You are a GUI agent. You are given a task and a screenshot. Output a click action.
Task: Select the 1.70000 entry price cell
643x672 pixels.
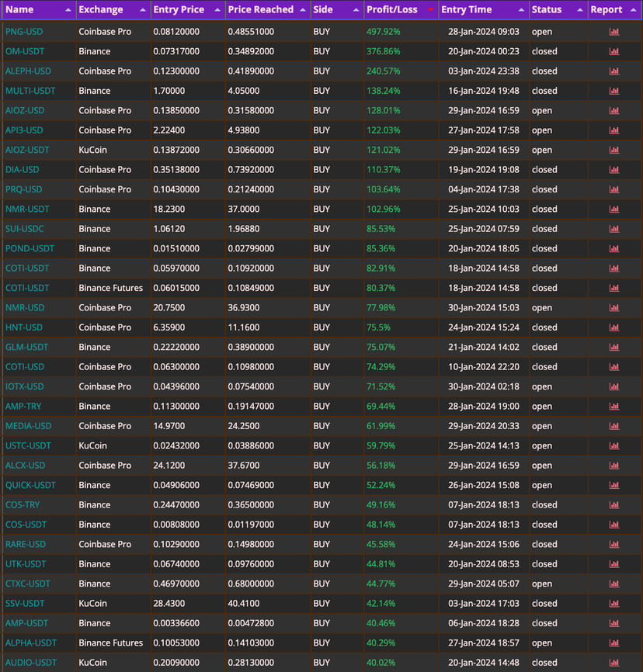(x=169, y=91)
